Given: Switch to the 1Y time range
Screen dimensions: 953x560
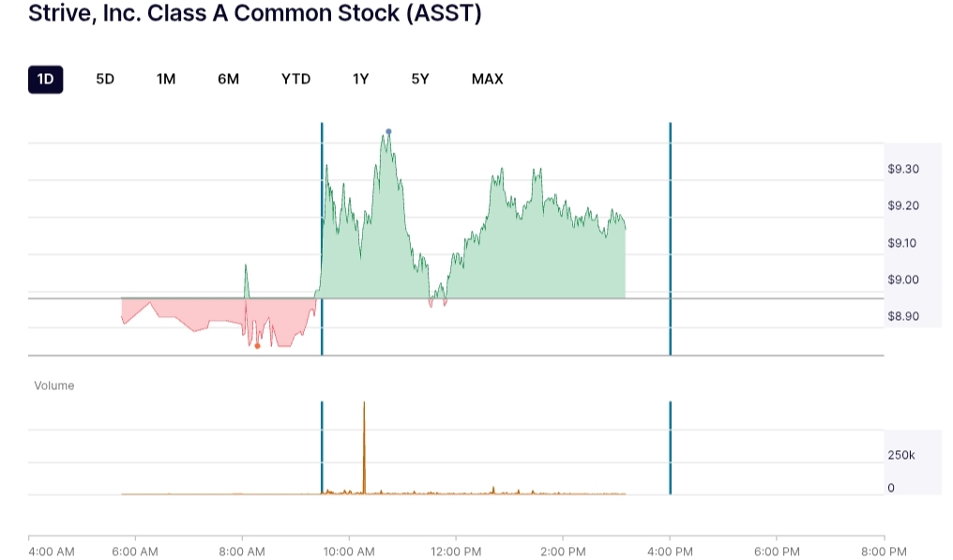Looking at the screenshot, I should click(360, 79).
